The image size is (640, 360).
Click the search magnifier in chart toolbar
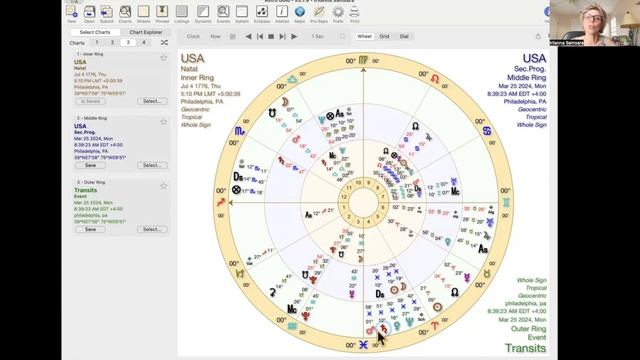coord(342,36)
